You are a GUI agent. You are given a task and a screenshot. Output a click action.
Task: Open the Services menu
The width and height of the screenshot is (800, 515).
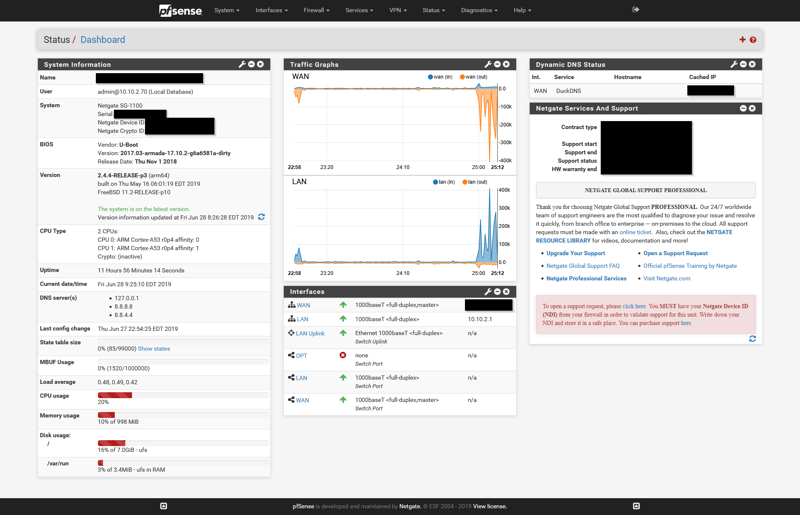click(359, 10)
